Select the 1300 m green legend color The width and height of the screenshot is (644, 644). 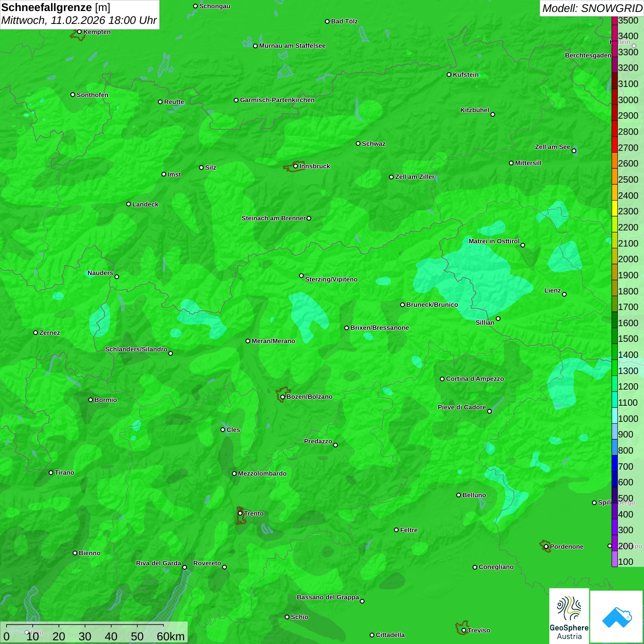[x=615, y=368]
